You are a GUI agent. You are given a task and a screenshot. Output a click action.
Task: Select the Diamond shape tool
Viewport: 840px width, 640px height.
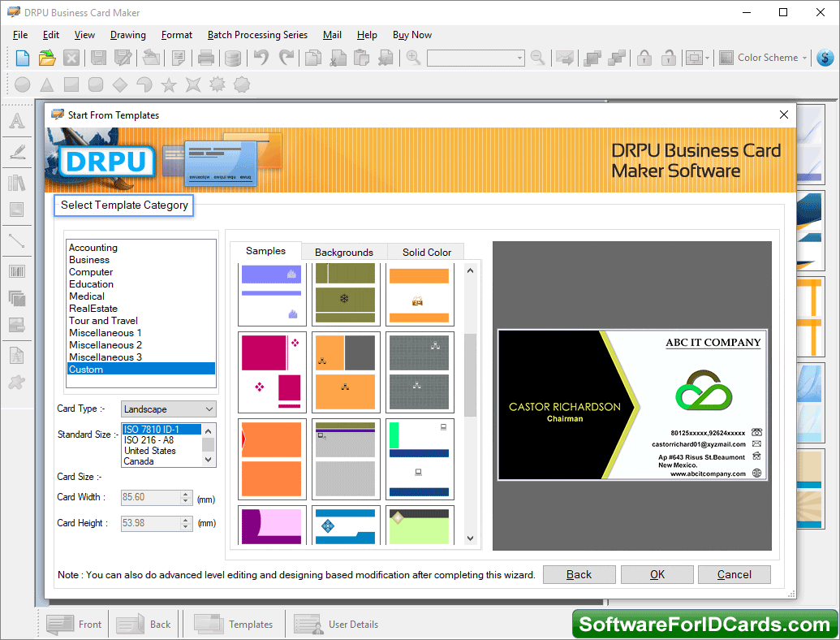120,84
